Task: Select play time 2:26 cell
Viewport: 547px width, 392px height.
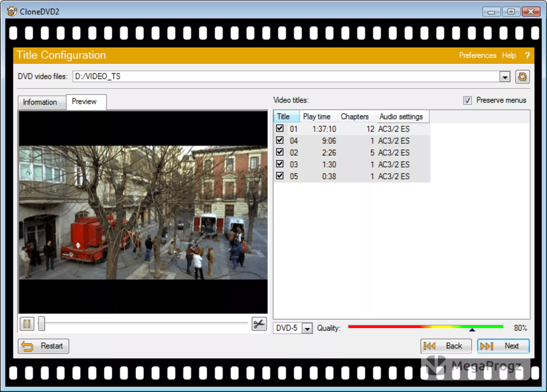Action: (x=329, y=153)
